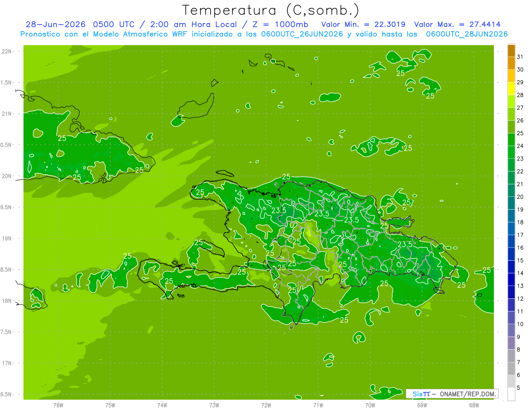The image size is (532, 411).
Task: Click the title "Temperatura (C,somb.)"
Action: click(271, 11)
